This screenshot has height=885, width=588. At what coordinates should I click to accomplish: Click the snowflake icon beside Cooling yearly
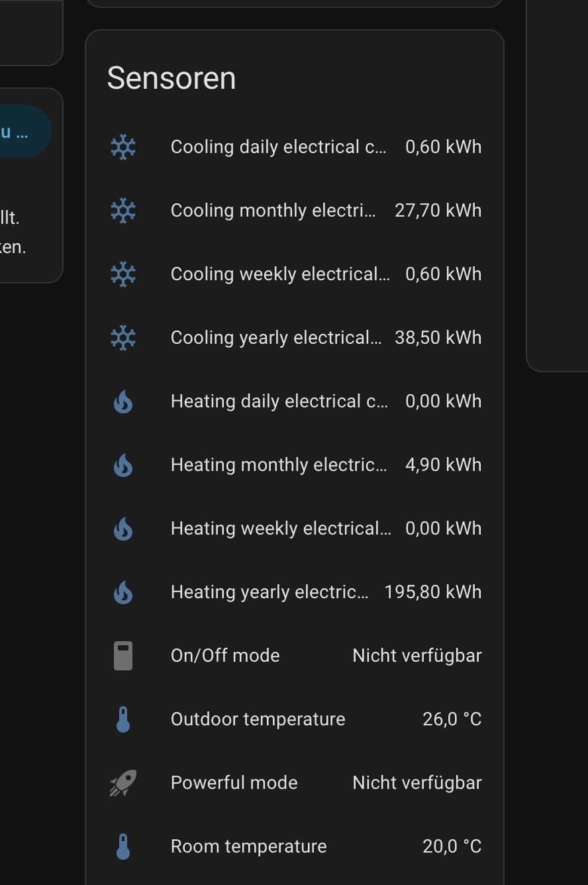123,338
